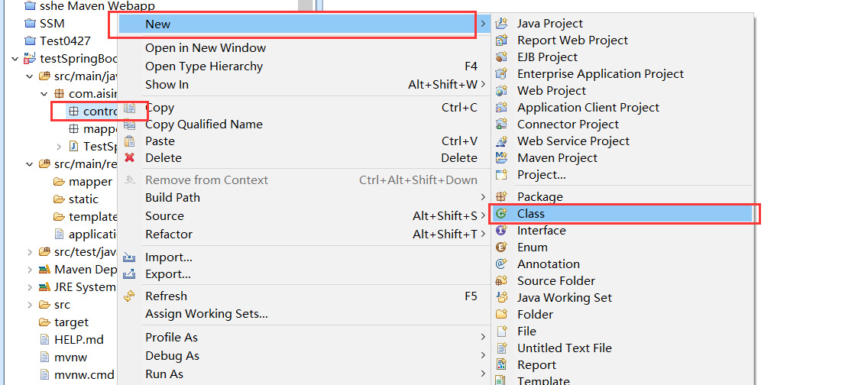
Task: Click the Copy Qualified Name icon
Action: point(130,125)
